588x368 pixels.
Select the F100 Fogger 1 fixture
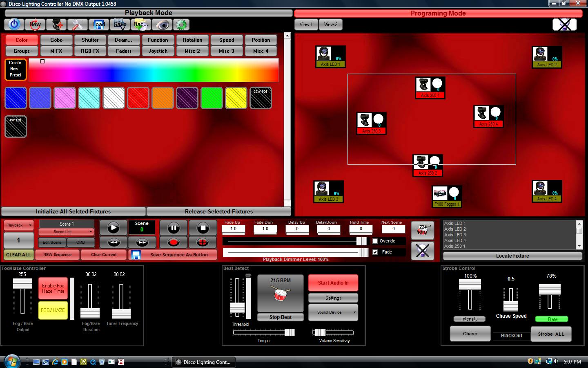click(x=440, y=193)
